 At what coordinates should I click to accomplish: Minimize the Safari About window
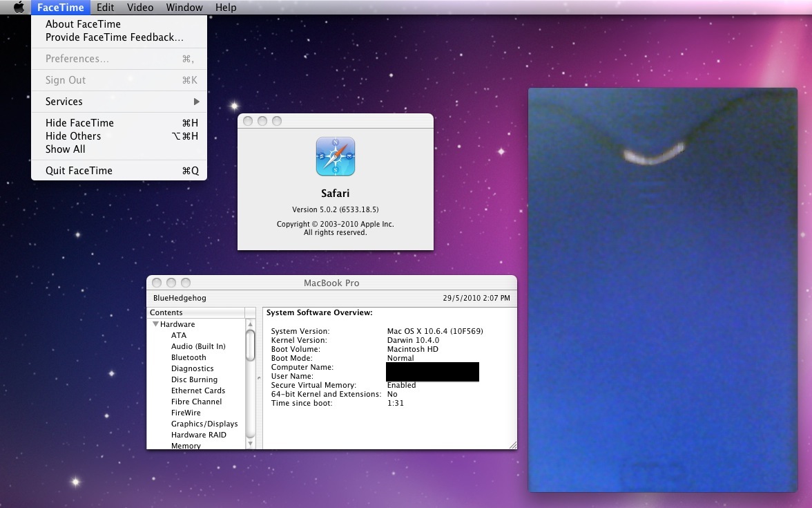point(262,121)
